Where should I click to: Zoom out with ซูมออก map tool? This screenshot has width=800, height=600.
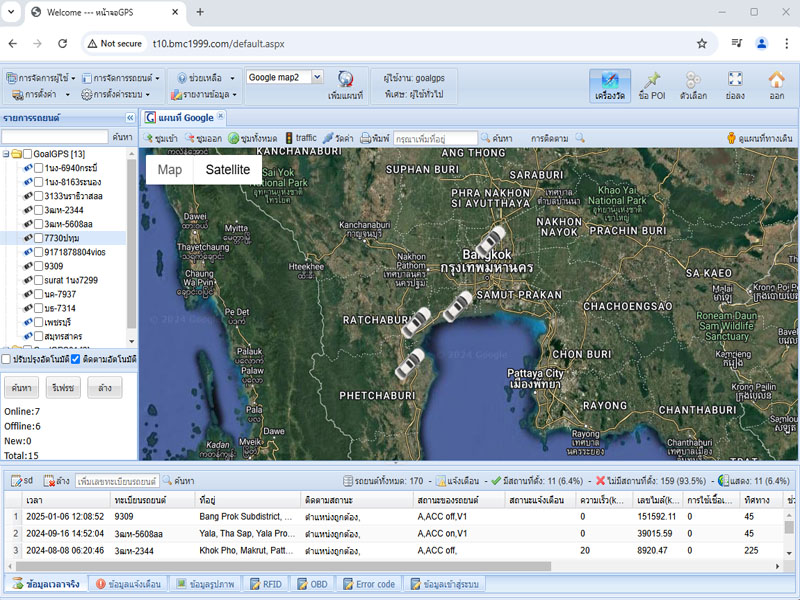(203, 138)
